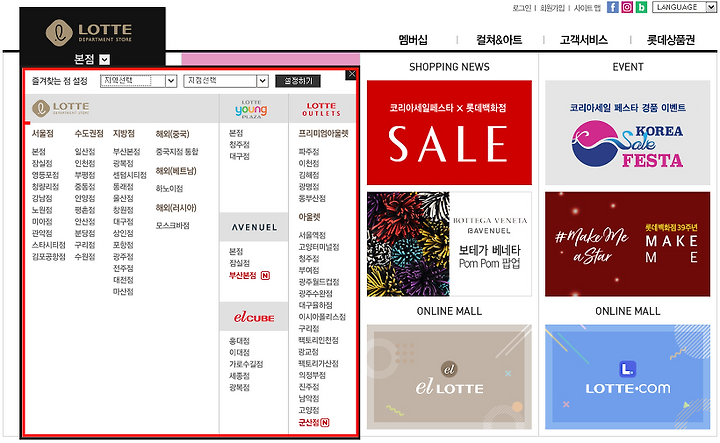Open the el LOTTE online mall banner
This screenshot has width=720, height=443.
pos(449,377)
